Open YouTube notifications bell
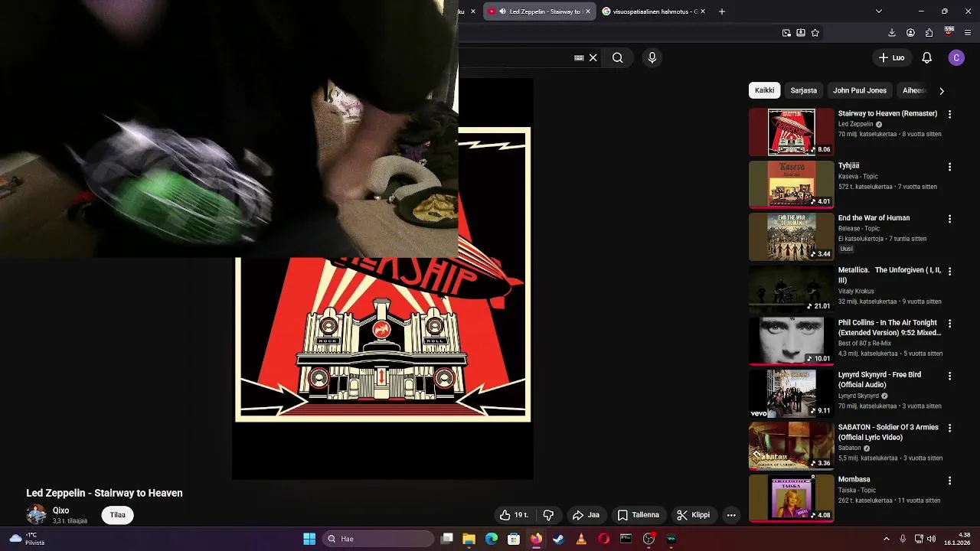Viewport: 980px width, 551px height. [x=926, y=57]
